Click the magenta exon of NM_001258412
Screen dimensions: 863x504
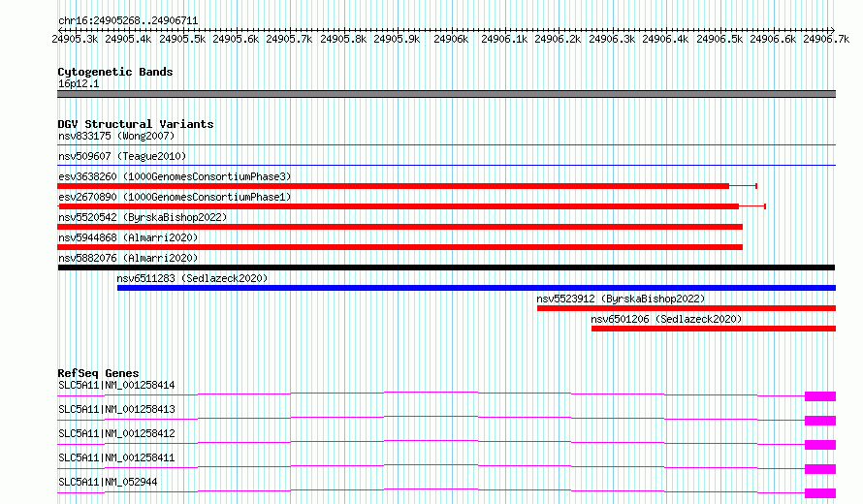pyautogui.click(x=820, y=445)
